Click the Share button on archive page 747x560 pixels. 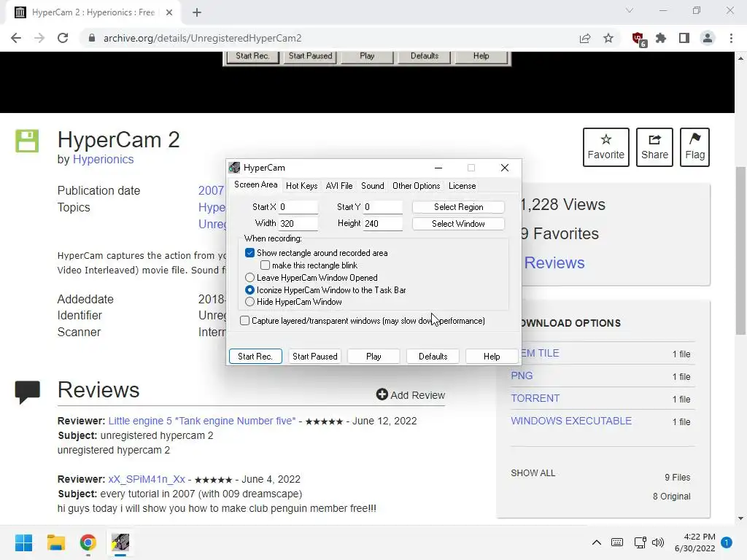tap(654, 147)
